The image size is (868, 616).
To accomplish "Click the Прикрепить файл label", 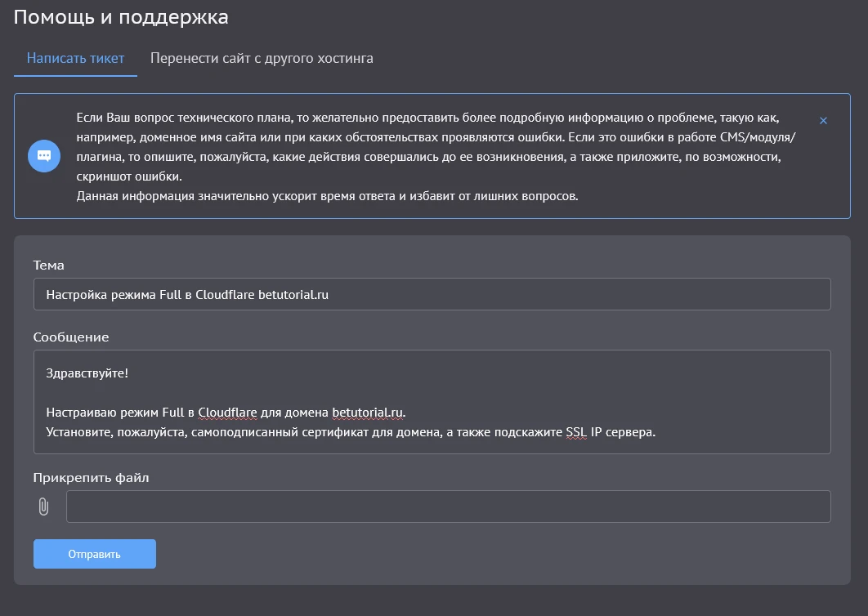I will click(91, 477).
